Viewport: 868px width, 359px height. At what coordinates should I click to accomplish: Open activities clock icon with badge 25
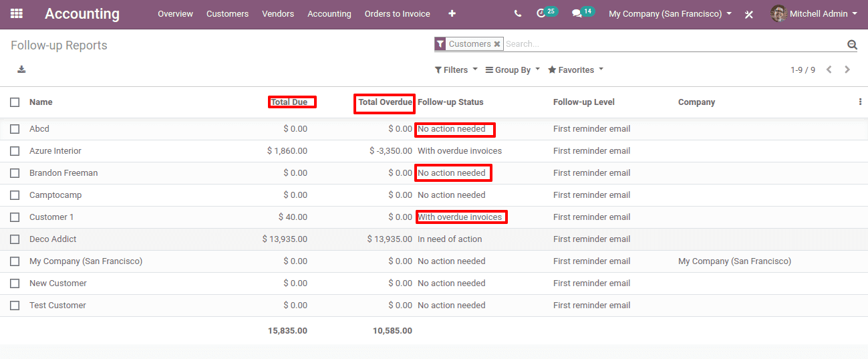point(547,13)
